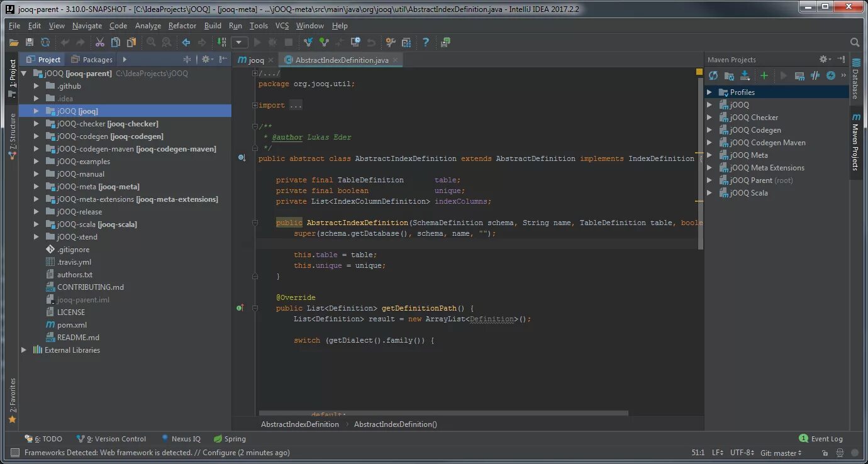Click the Copy icon in toolbar

coord(116,42)
